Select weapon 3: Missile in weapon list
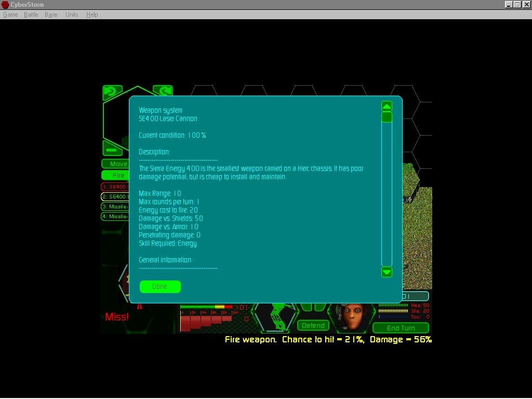This screenshot has width=532, height=399. pyautogui.click(x=115, y=207)
